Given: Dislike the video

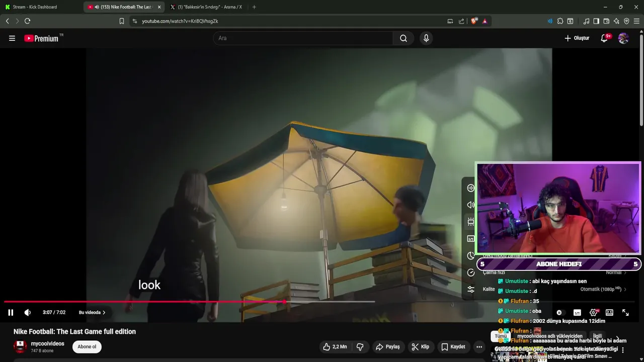Looking at the screenshot, I should (360, 346).
